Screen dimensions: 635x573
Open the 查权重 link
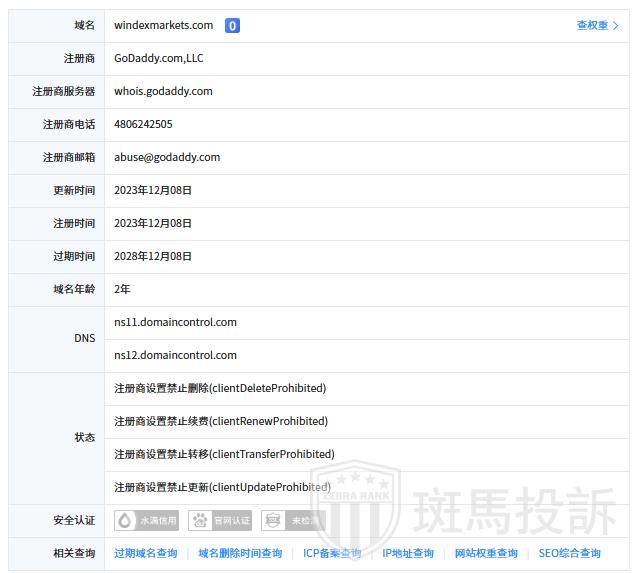597,26
